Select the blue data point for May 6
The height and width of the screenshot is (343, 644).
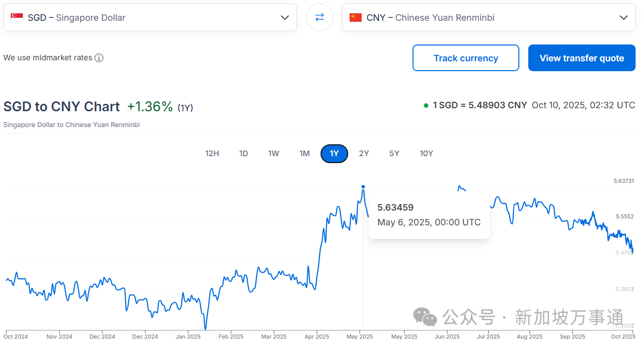pyautogui.click(x=363, y=186)
